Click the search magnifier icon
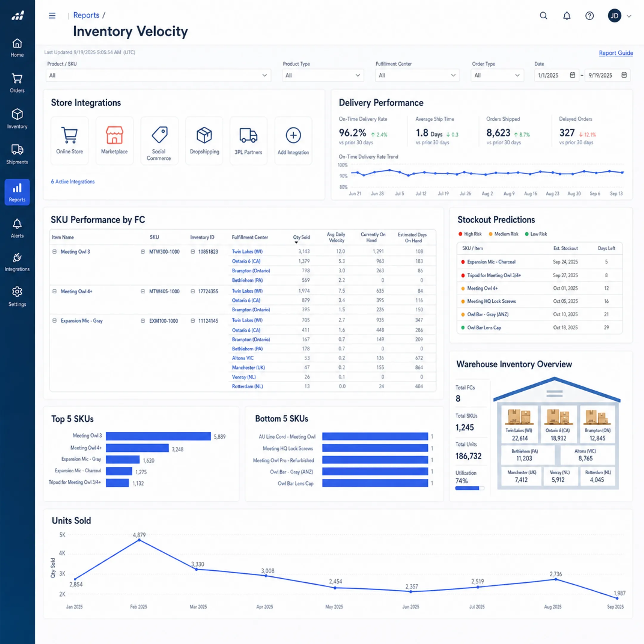The height and width of the screenshot is (644, 644). point(543,16)
